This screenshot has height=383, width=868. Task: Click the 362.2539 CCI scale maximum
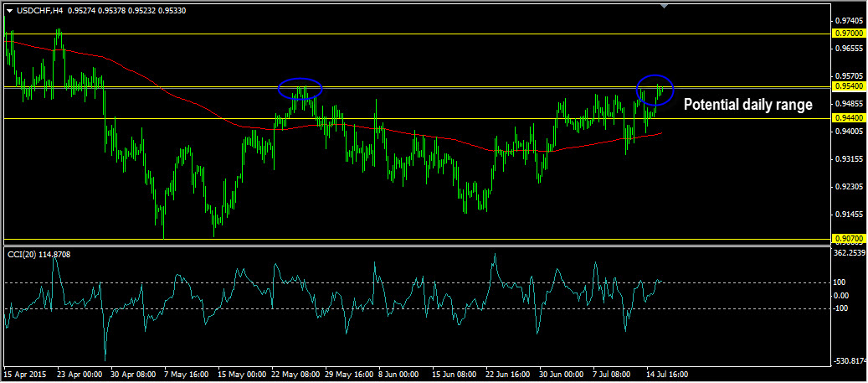pos(850,251)
